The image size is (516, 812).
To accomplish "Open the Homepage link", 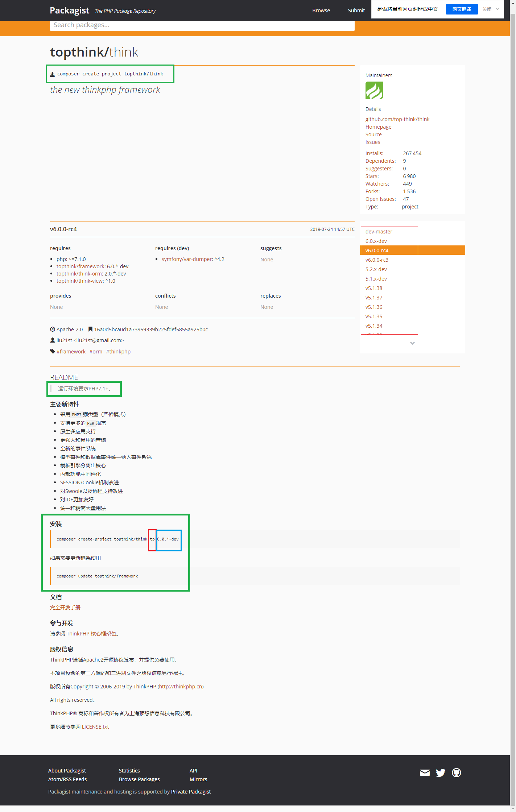I will tap(378, 127).
